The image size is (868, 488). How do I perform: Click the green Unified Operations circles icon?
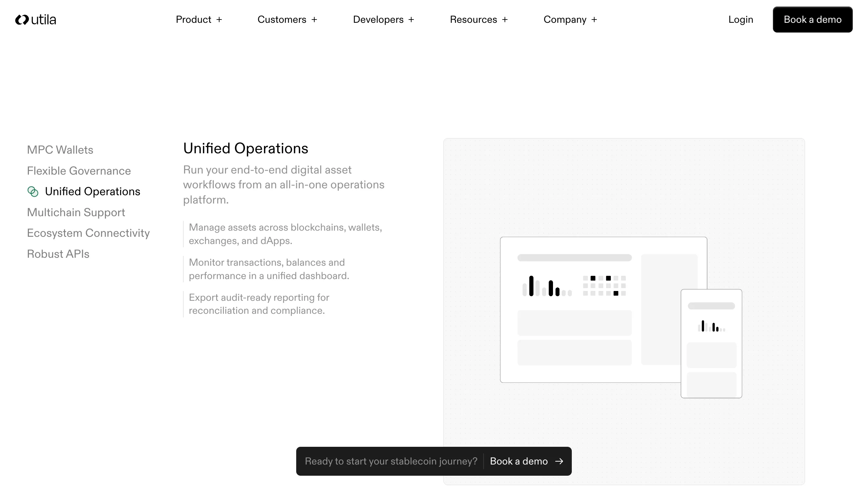33,192
